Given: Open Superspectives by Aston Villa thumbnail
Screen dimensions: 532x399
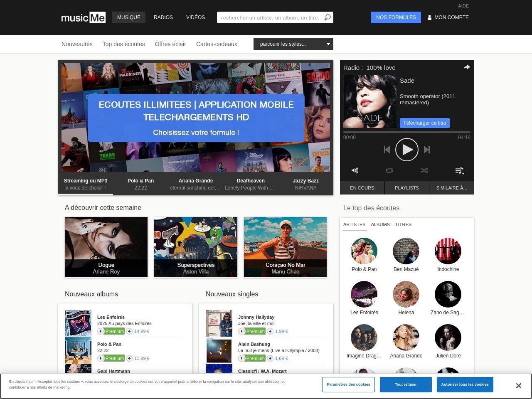Looking at the screenshot, I should [196, 247].
